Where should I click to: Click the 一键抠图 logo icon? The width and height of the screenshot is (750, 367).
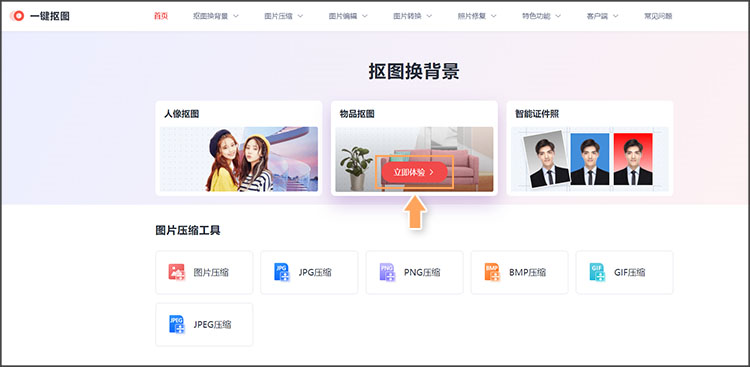pyautogui.click(x=18, y=16)
